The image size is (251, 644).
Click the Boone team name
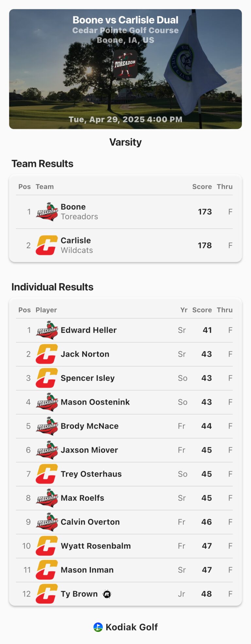click(73, 207)
